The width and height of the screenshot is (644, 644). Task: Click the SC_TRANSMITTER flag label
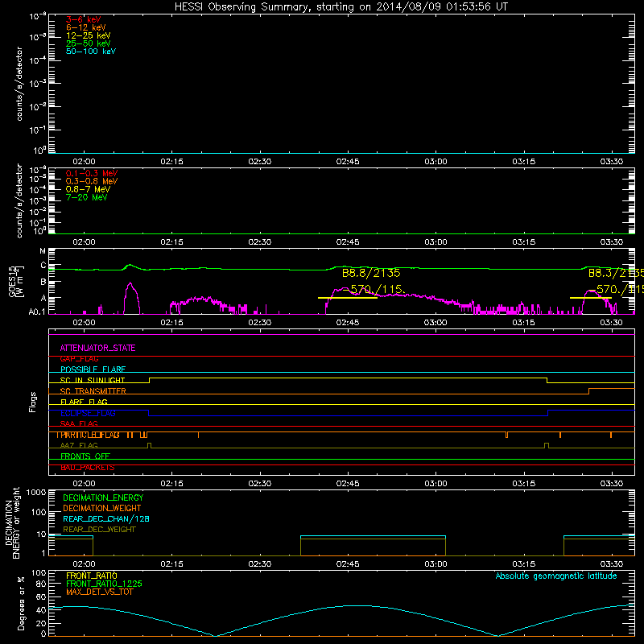click(93, 391)
